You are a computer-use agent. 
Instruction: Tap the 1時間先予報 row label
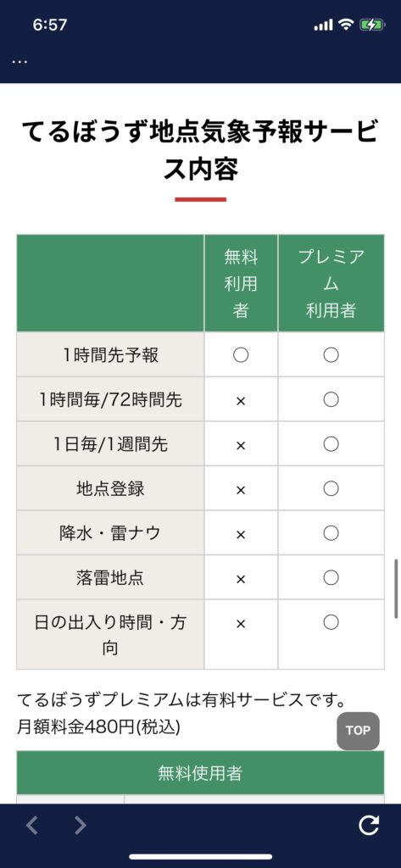pos(111,355)
